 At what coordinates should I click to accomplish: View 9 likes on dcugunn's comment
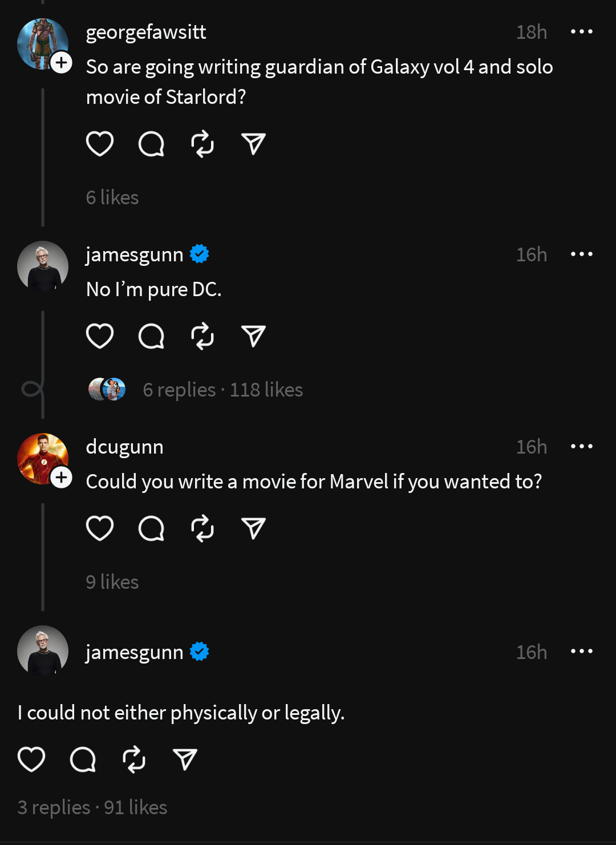[112, 582]
